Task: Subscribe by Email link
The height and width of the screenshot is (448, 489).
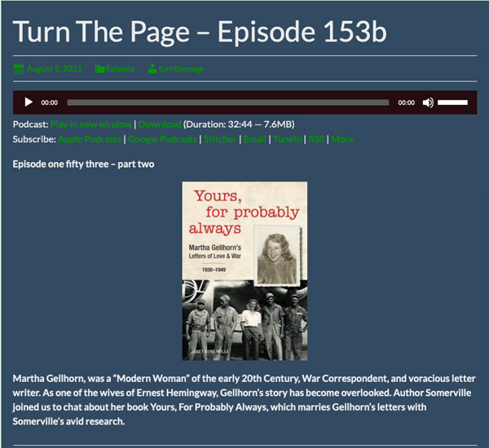Action: pyautogui.click(x=255, y=139)
